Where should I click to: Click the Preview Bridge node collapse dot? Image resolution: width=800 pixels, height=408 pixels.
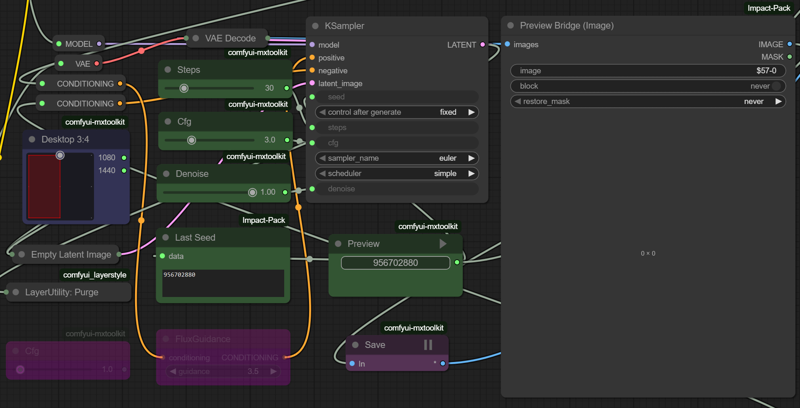[x=510, y=25]
